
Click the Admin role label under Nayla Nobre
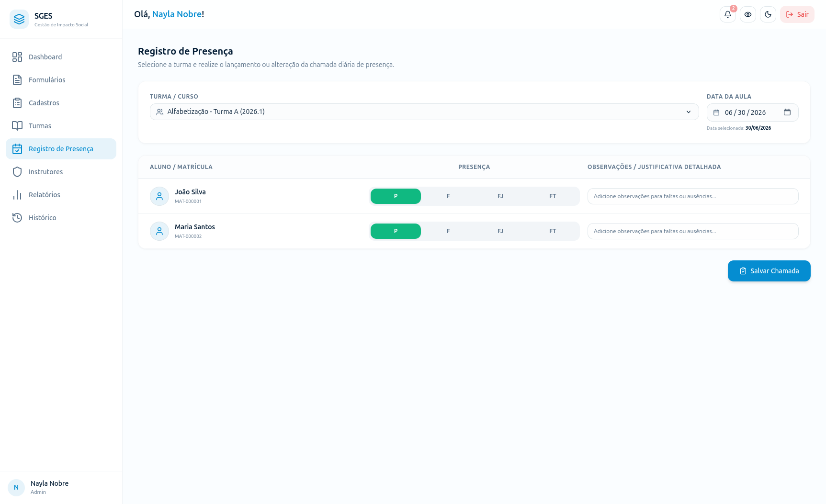tap(38, 492)
